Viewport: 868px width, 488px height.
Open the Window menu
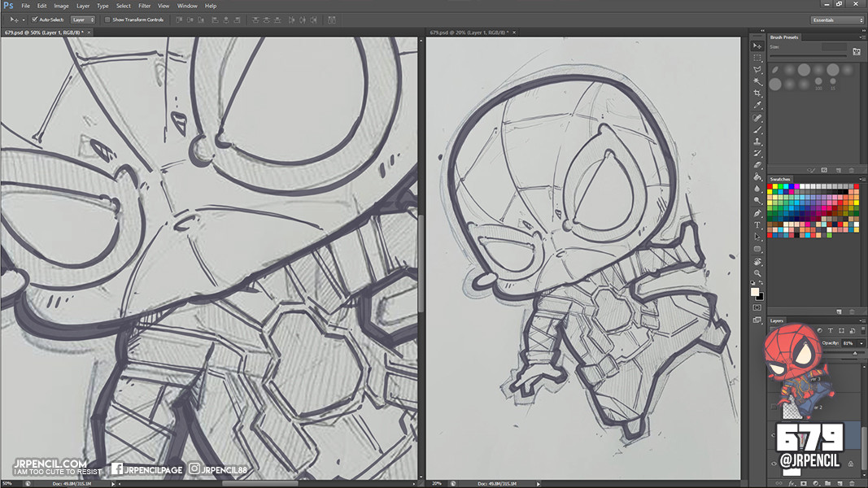coord(187,6)
